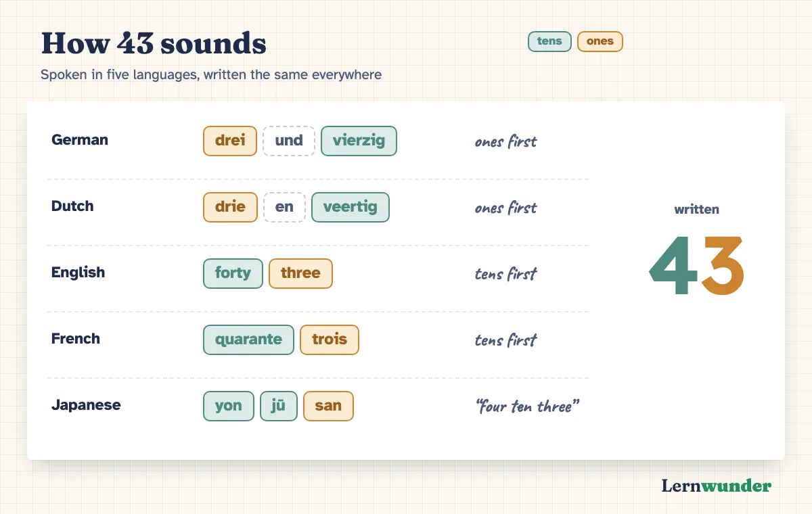The image size is (812, 514).
Task: Choose the "jū" chip
Action: 279,406
